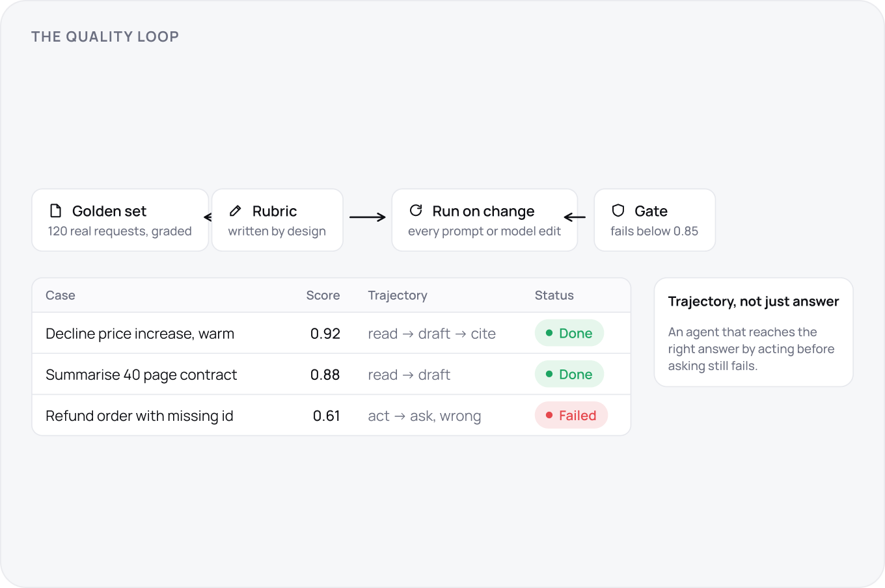Click the pencil icon beside Rubric

coord(236,211)
